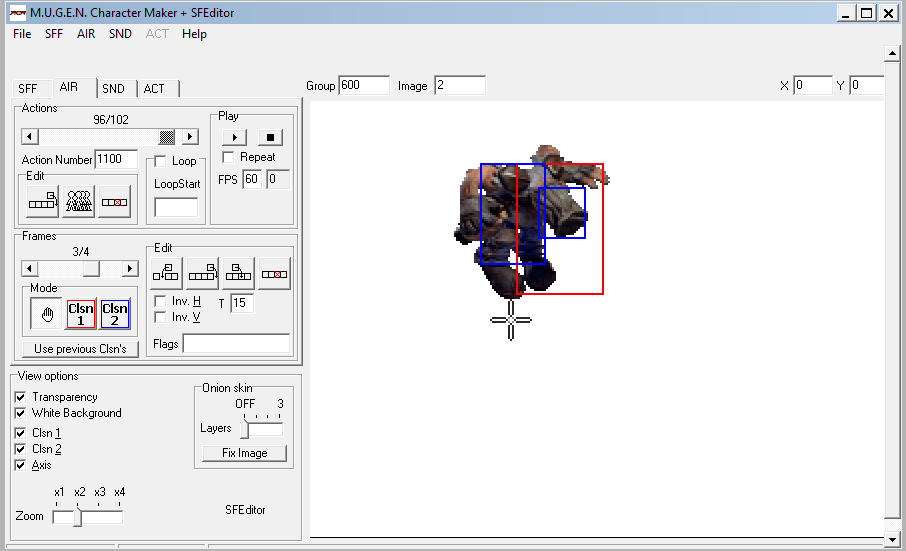
Task: Switch to the SFF tab
Action: pos(28,88)
